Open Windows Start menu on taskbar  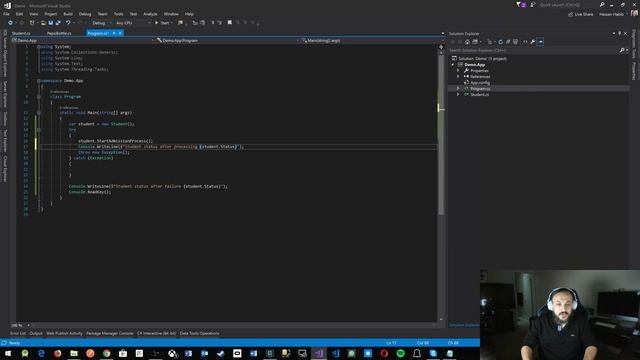click(7, 353)
